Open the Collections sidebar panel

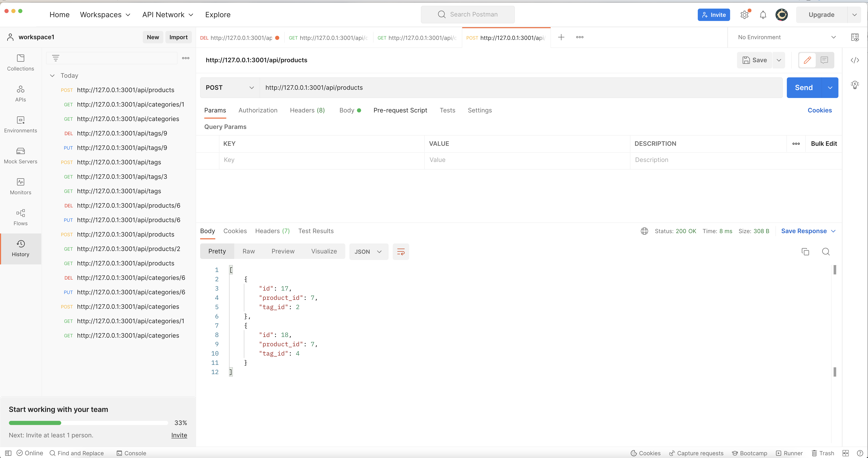point(21,63)
